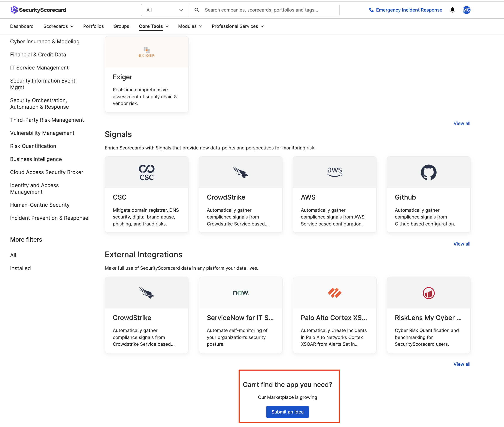Click Emergency Incident Response link
Image resolution: width=504 pixels, height=427 pixels.
pos(409,10)
